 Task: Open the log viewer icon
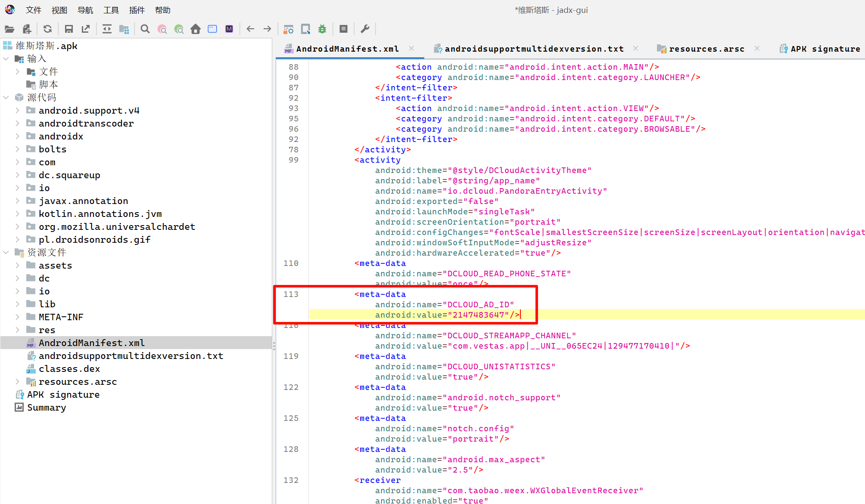[x=343, y=29]
